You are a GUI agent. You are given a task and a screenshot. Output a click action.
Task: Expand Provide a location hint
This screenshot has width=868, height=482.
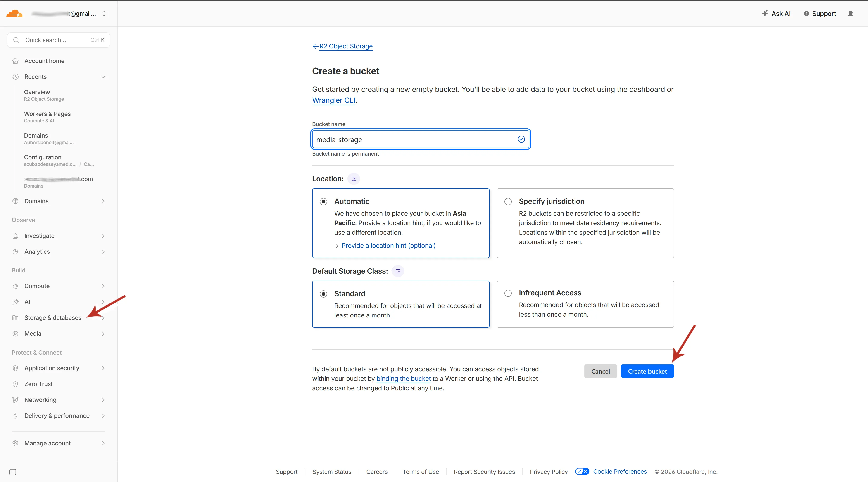[x=385, y=245]
